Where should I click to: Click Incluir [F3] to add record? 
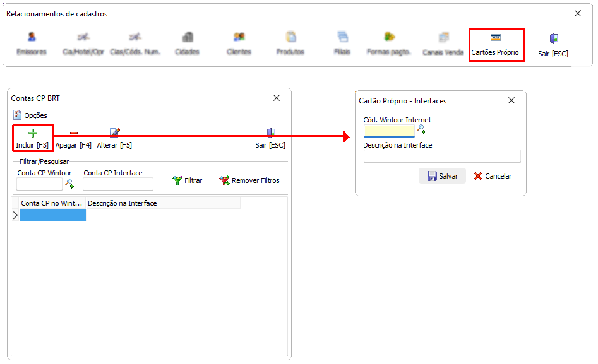click(32, 138)
